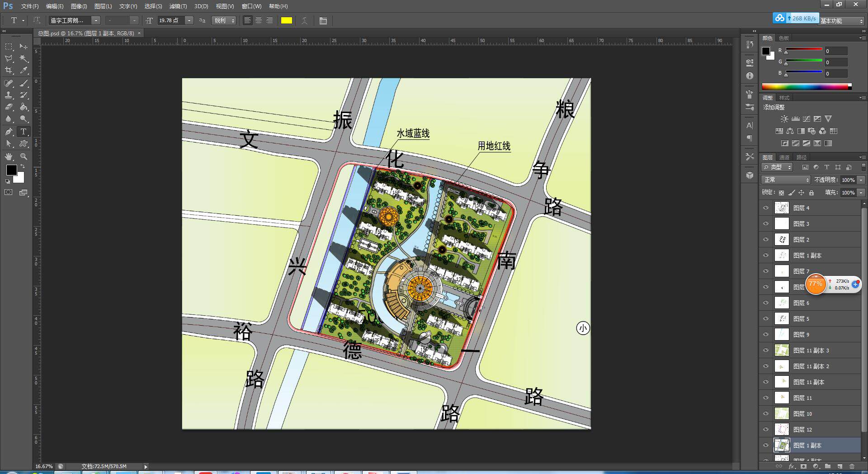This screenshot has height=474, width=868.
Task: Switch to the 通道 tab
Action: pos(784,157)
